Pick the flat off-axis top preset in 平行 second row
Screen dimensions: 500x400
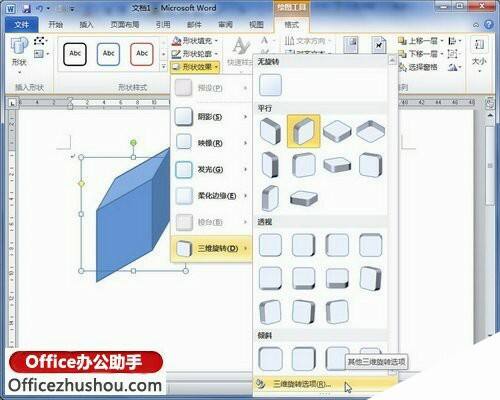[337, 165]
